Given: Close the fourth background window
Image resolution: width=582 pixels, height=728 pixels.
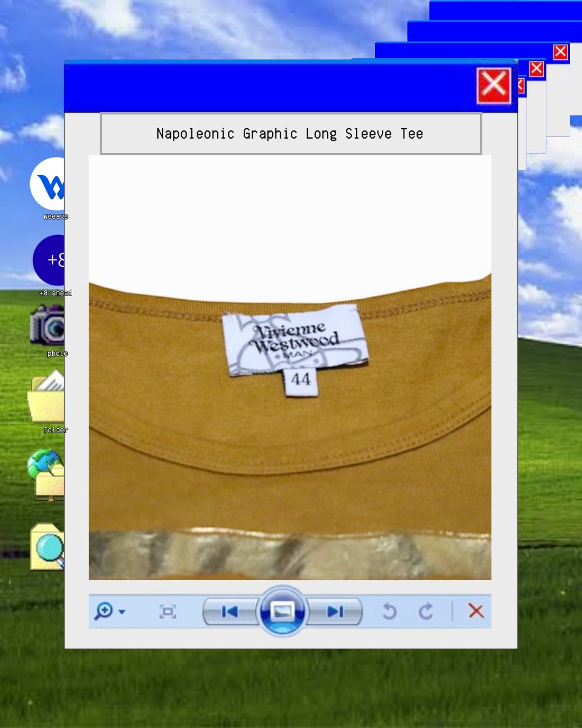Looking at the screenshot, I should 560,52.
